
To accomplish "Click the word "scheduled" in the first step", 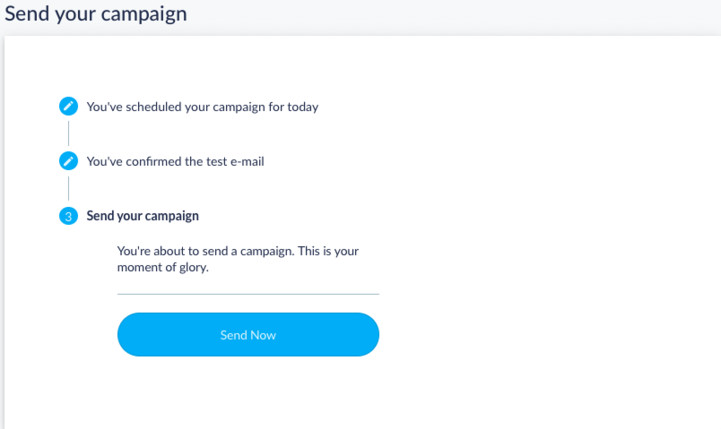I will point(154,107).
